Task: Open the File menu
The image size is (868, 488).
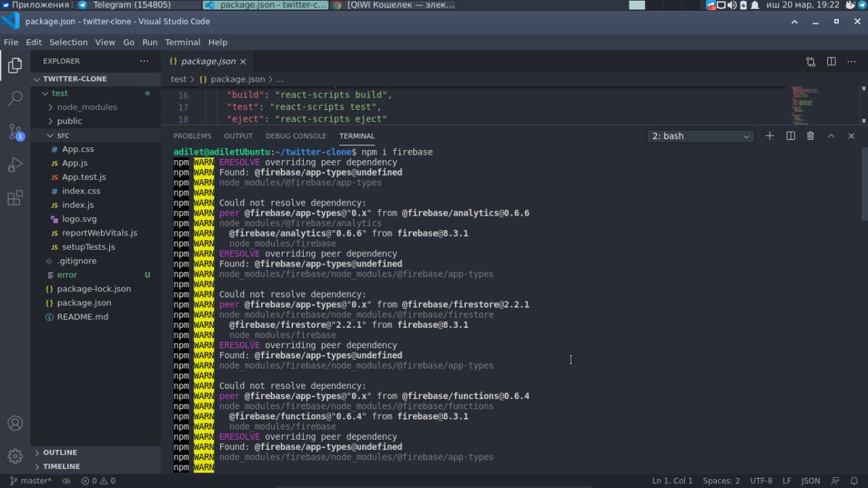Action: point(11,42)
